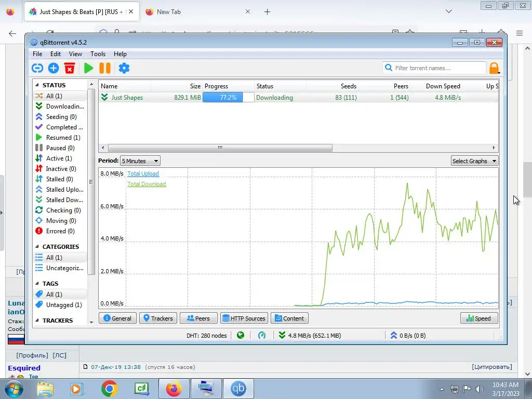Select the Resumed (1) filter

click(60, 137)
